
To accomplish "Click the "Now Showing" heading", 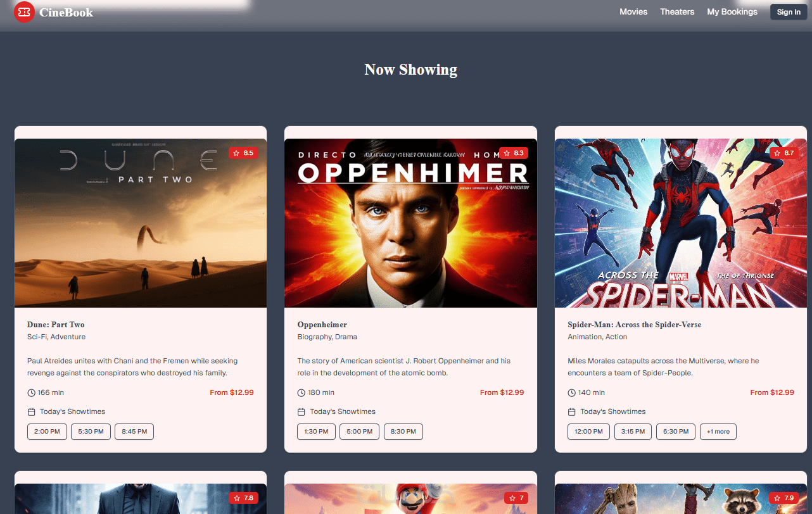I will coord(410,70).
